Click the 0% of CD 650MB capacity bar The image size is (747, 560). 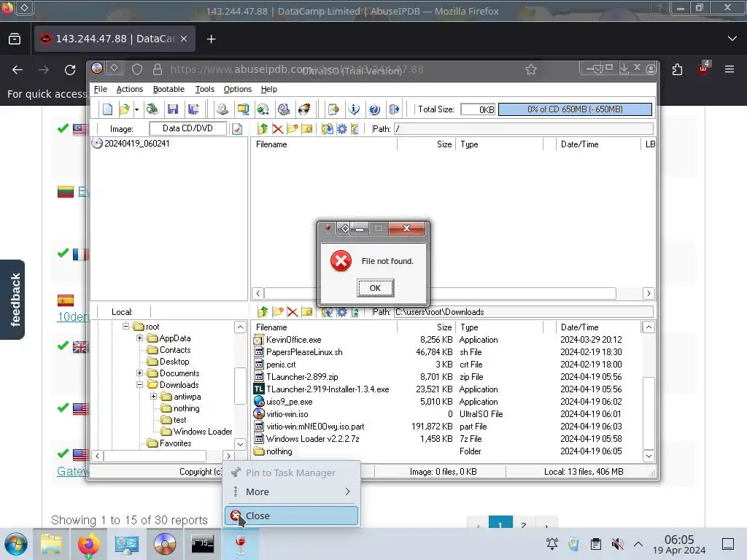(575, 109)
